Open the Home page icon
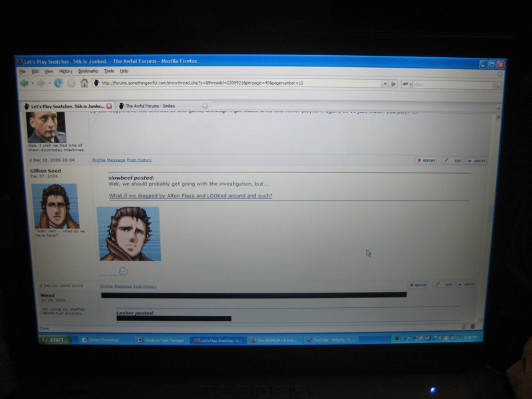This screenshot has width=532, height=399. pyautogui.click(x=84, y=82)
